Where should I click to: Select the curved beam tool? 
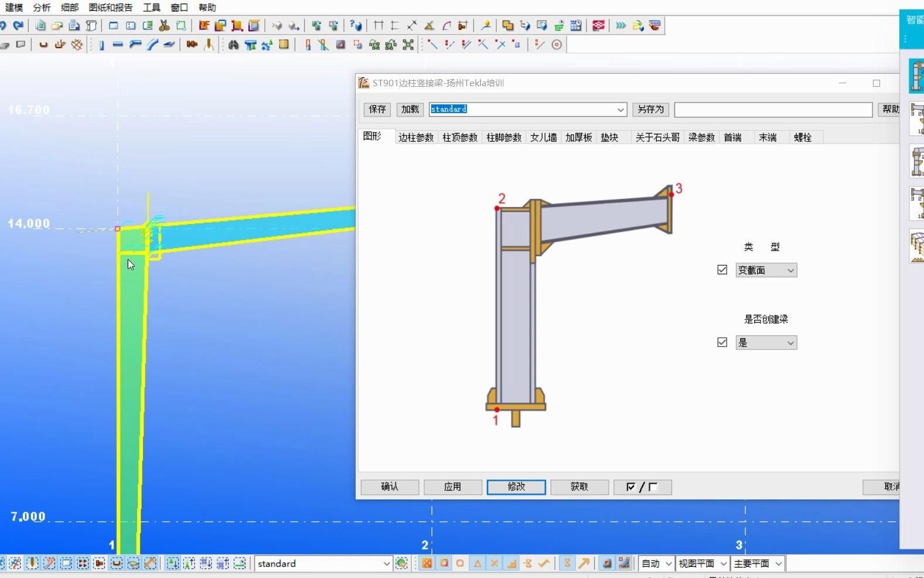pyautogui.click(x=152, y=45)
